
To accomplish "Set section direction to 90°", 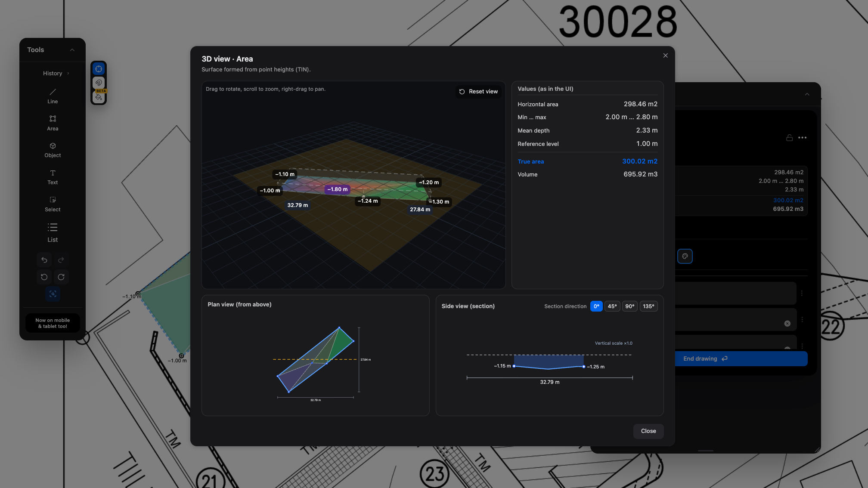I will click(630, 306).
